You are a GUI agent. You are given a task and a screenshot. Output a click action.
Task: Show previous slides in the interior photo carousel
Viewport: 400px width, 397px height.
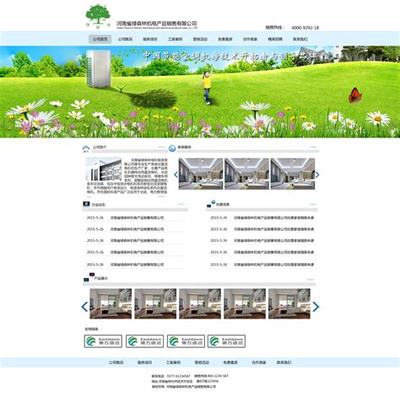point(176,174)
